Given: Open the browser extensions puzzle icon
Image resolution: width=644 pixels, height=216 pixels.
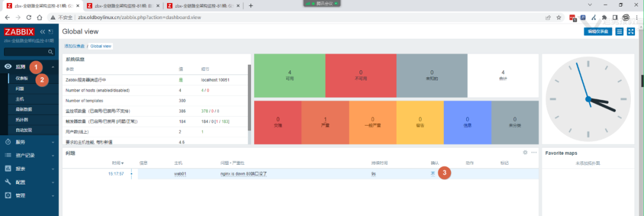Looking at the screenshot, I should tap(604, 18).
